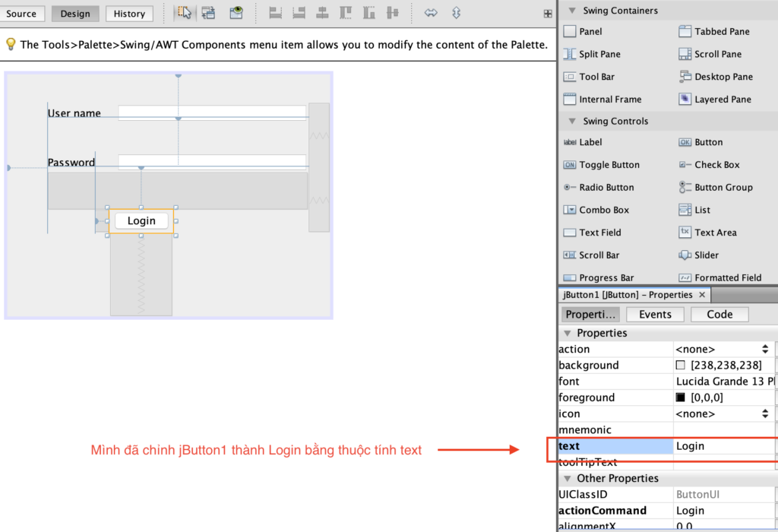
Task: Select the Panel container from Swing Containers
Action: click(x=593, y=31)
